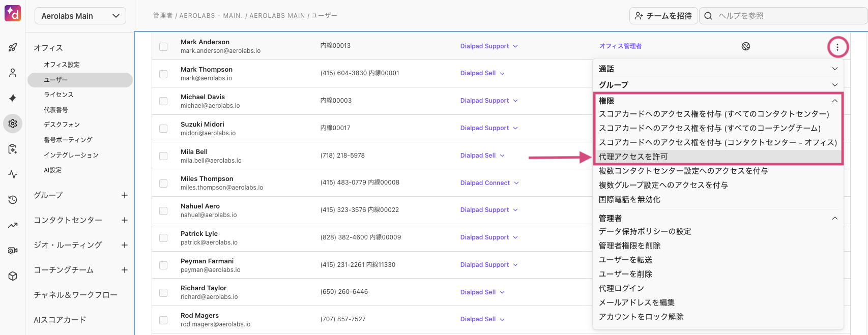The image size is (868, 335).
Task: Open Miles Thompson's Dialpad Connect dropdown
Action: pos(489,183)
